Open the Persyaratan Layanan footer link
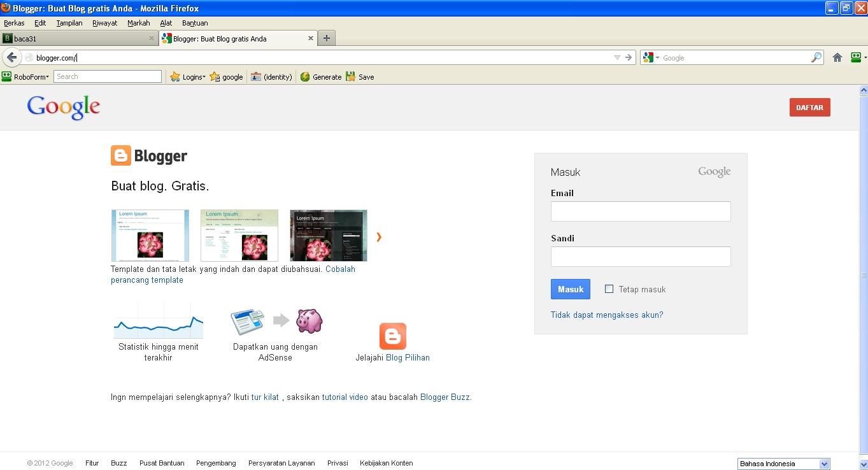The height and width of the screenshot is (470, 868). [281, 463]
